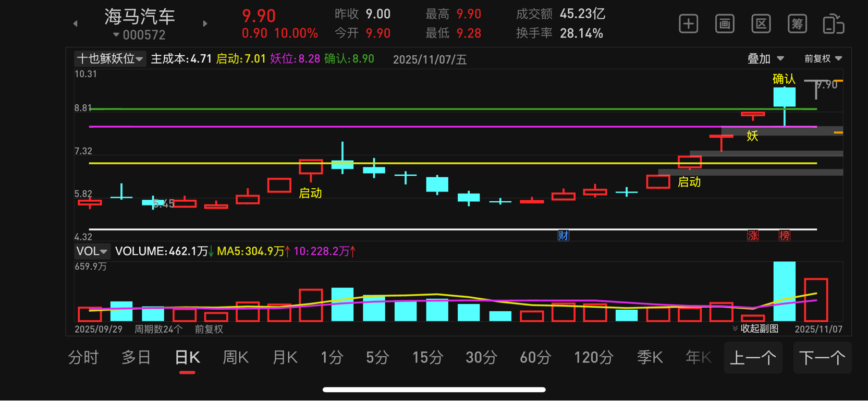The image size is (868, 401).
Task: Open the chip distribution (筹) icon
Action: 797,24
